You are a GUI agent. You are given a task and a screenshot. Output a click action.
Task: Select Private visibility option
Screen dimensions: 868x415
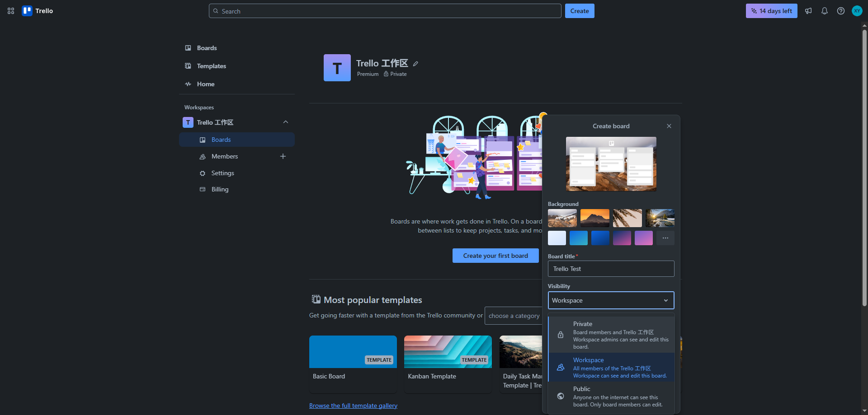[611, 335]
